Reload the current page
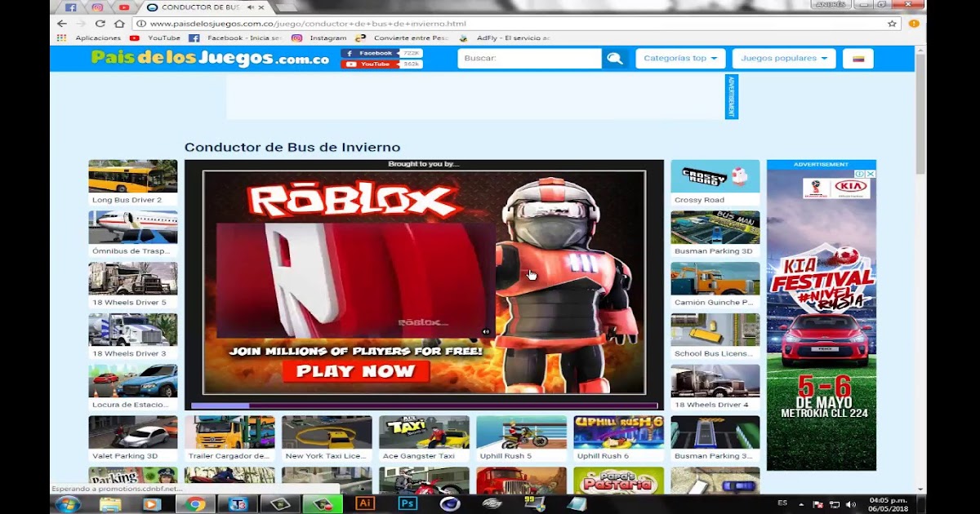The height and width of the screenshot is (514, 980). click(100, 24)
